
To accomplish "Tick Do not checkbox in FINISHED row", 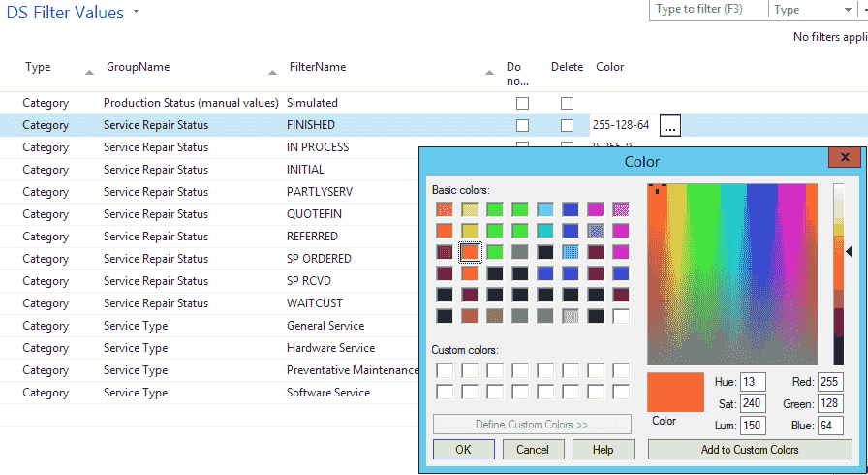I will click(522, 126).
